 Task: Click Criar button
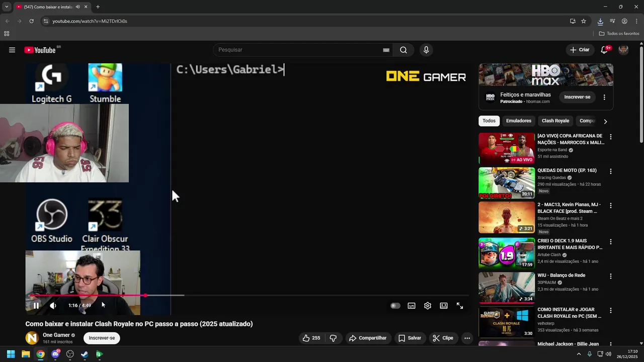(x=580, y=50)
